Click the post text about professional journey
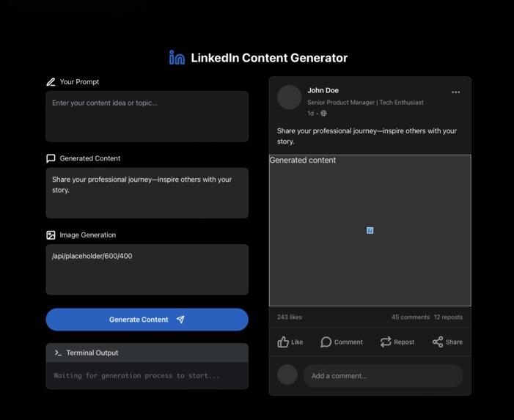The width and height of the screenshot is (514, 420). pos(367,136)
